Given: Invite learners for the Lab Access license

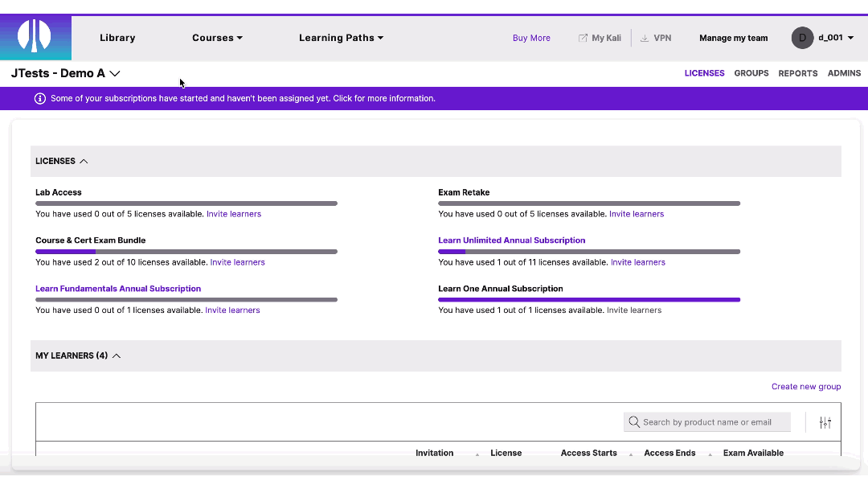Looking at the screenshot, I should click(x=234, y=213).
